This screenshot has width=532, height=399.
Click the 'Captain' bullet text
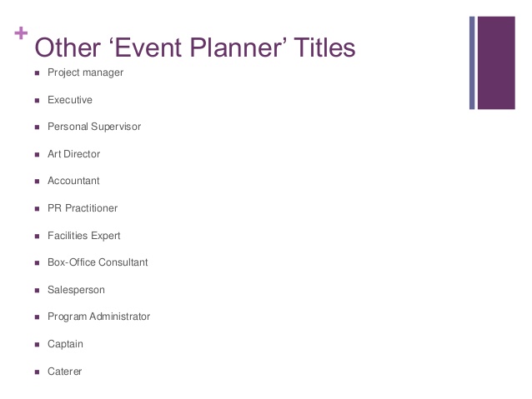click(66, 344)
